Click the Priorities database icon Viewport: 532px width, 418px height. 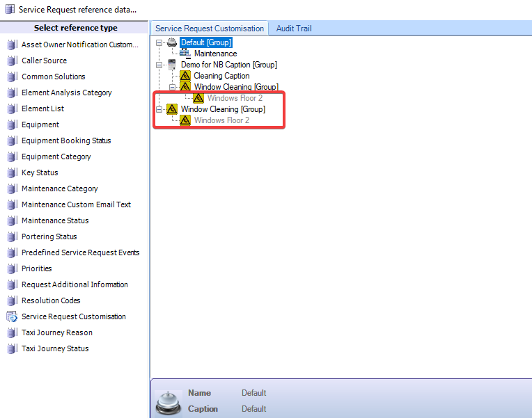11,268
